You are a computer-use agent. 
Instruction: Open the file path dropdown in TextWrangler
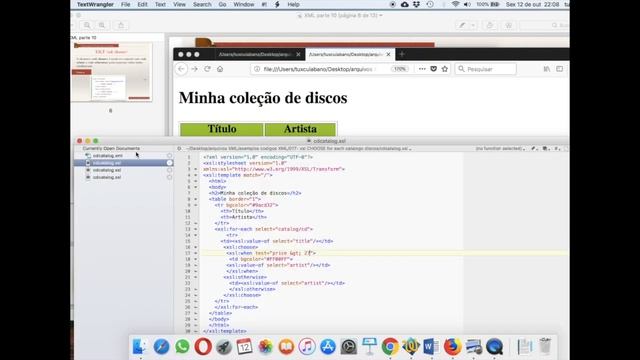tap(299, 149)
